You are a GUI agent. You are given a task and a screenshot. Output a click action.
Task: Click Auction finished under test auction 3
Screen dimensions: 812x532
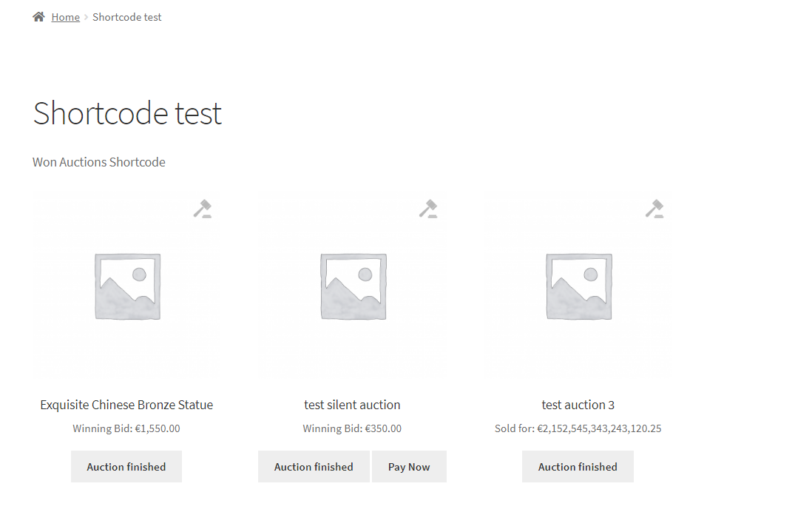578,467
